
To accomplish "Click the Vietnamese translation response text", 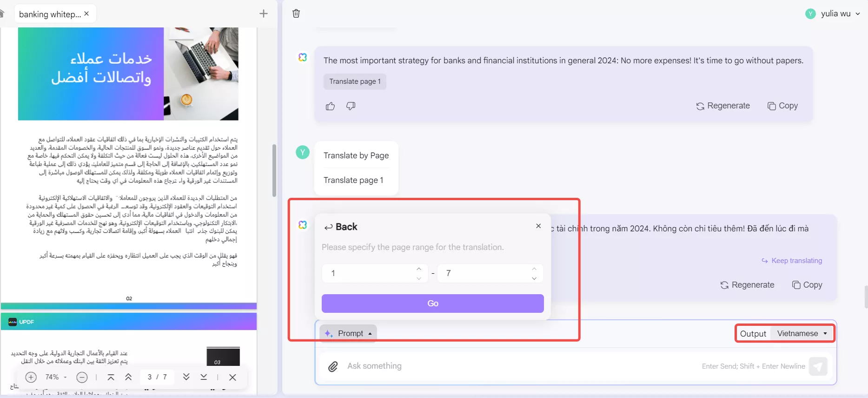I will click(x=680, y=229).
